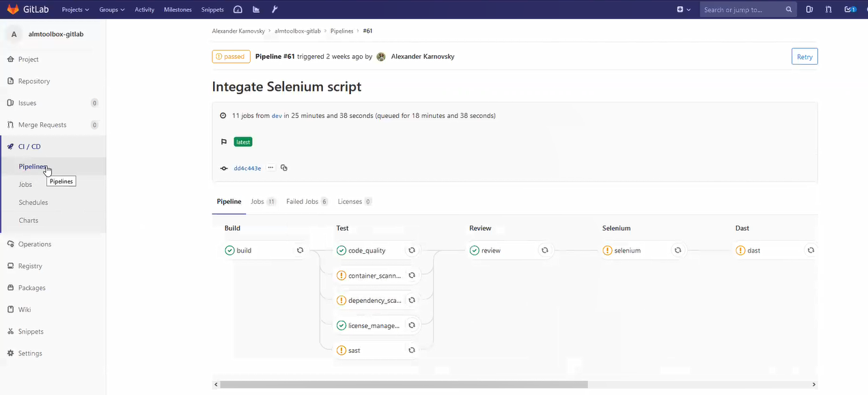Open the new item plus dropdown
This screenshot has width=868, height=395.
click(x=684, y=10)
